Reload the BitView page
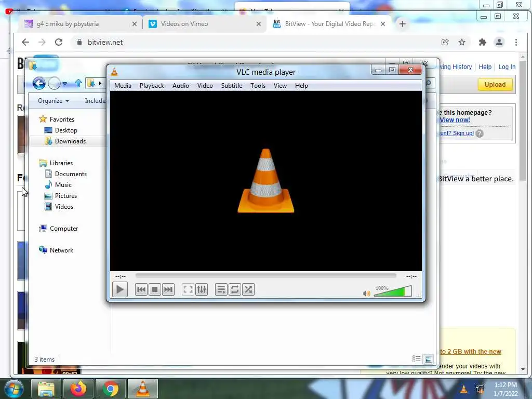The width and height of the screenshot is (532, 399). [59, 42]
